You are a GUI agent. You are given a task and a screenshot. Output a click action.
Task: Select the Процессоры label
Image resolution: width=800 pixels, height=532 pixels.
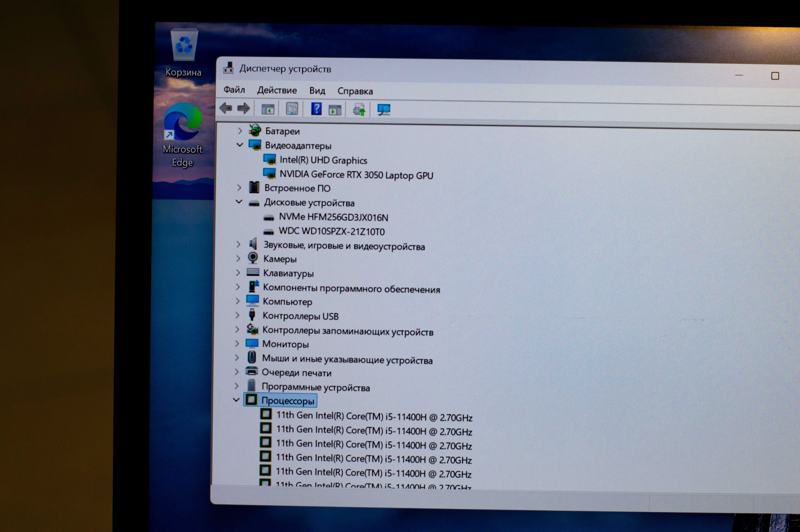[x=288, y=401]
